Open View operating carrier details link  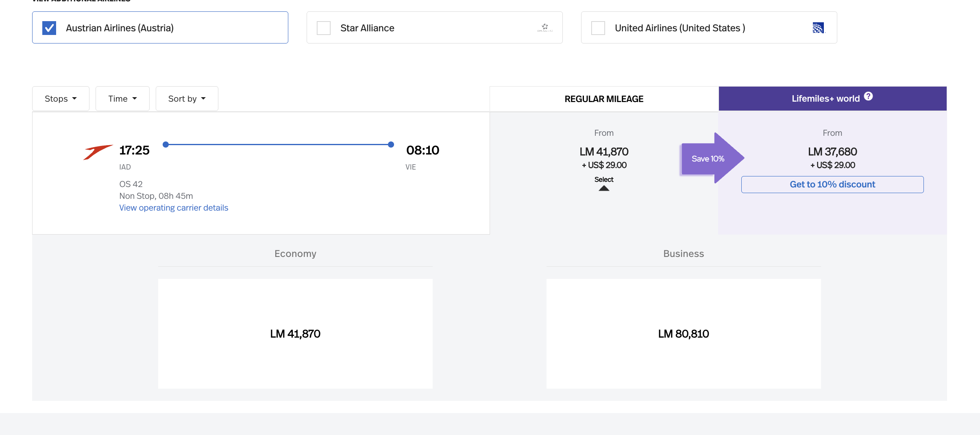pos(174,208)
